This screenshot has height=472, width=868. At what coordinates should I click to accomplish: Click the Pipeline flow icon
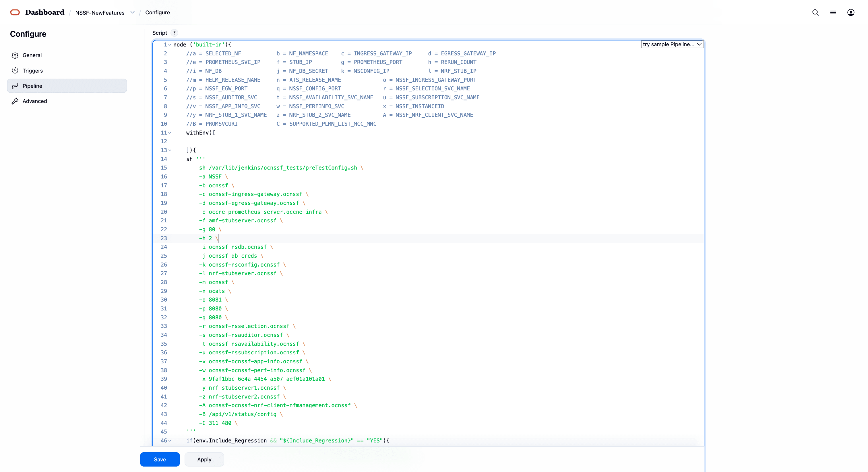click(x=15, y=86)
